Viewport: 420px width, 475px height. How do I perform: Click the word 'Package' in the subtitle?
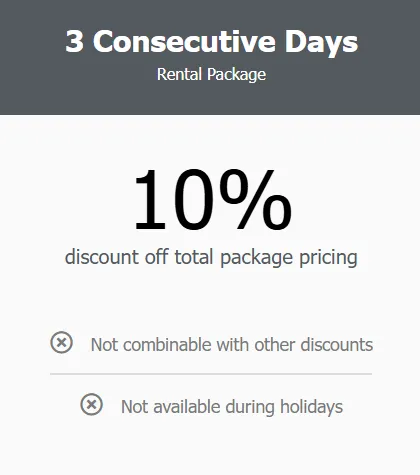[x=237, y=75]
